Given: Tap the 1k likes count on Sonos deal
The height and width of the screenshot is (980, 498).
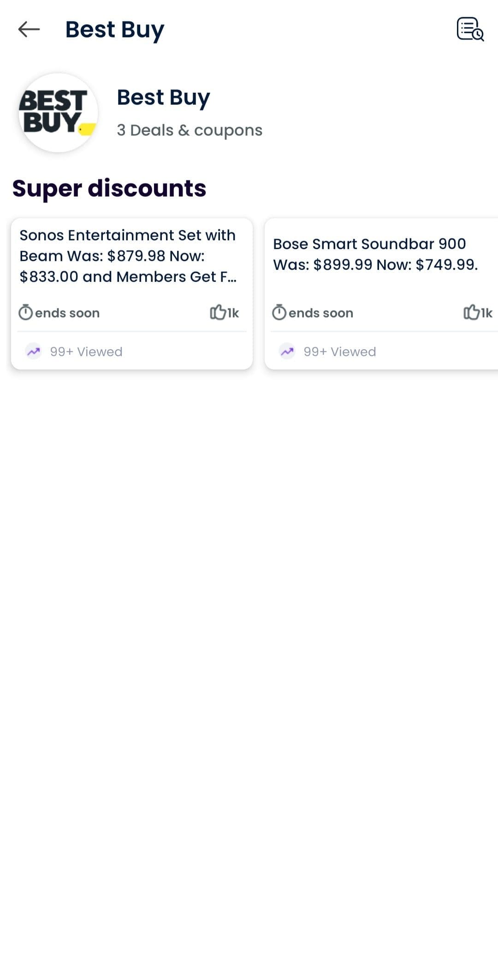Looking at the screenshot, I should pyautogui.click(x=233, y=313).
